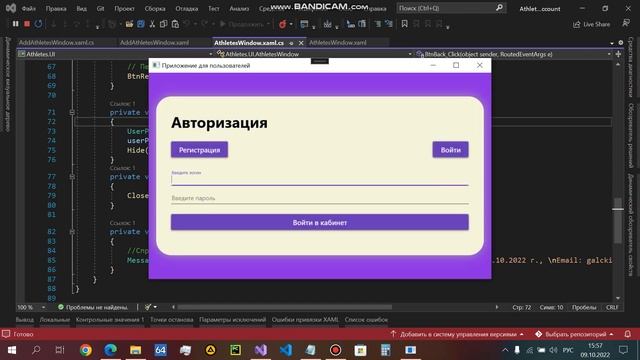Collapse the method at line 77

[72, 177]
